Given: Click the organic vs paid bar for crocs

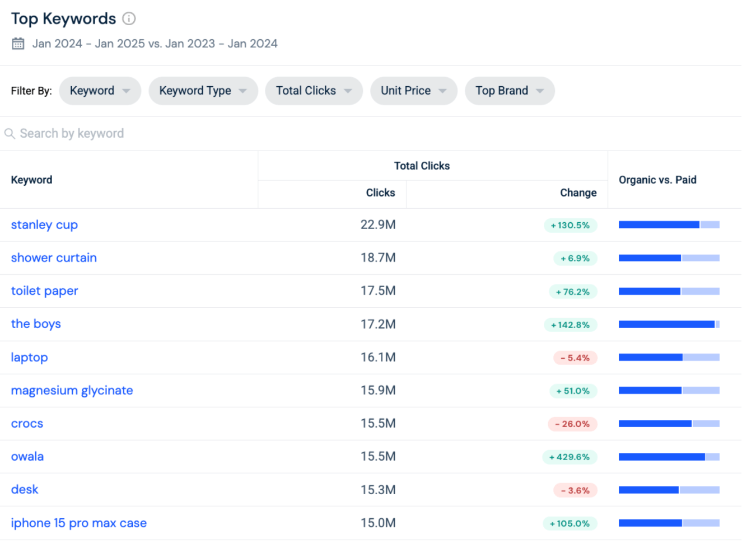Looking at the screenshot, I should coord(669,424).
